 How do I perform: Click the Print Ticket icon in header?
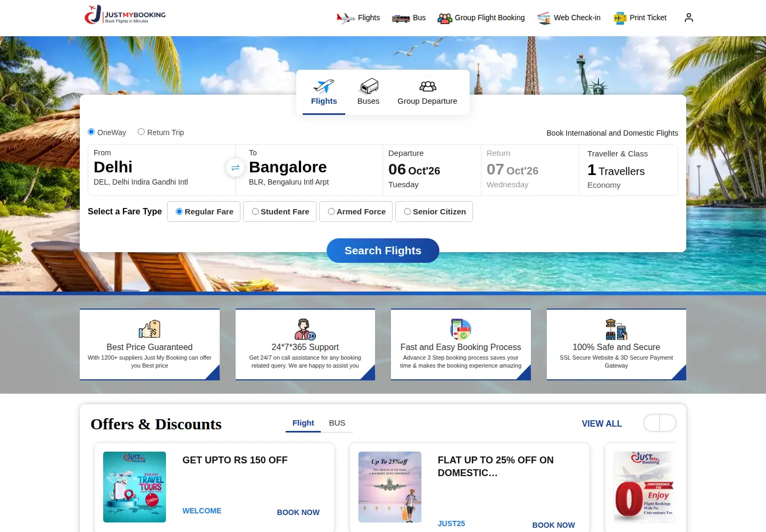point(620,18)
